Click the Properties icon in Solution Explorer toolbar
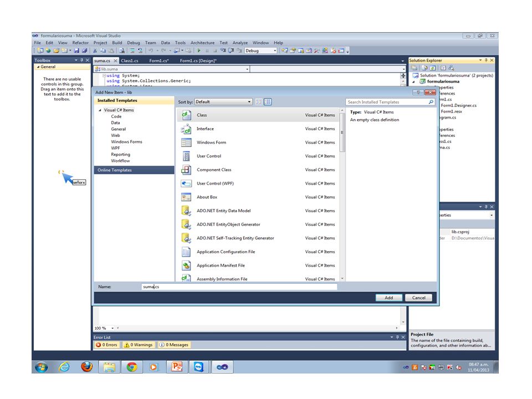This screenshot has width=532, height=399. click(415, 68)
